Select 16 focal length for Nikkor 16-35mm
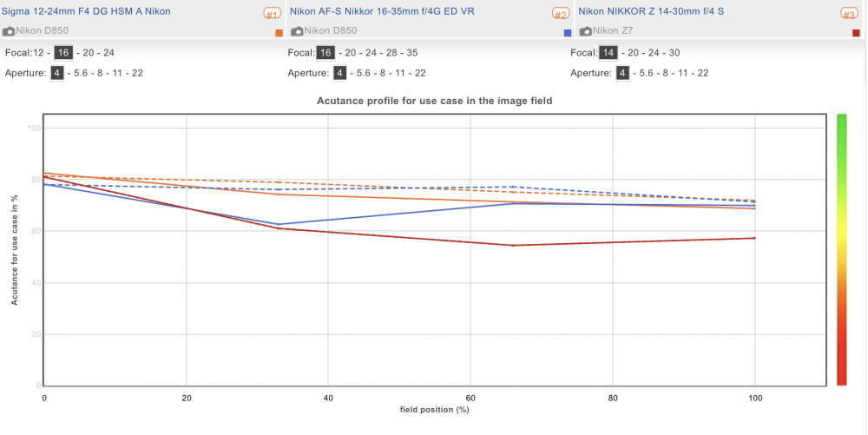868x435 pixels. 326,53
